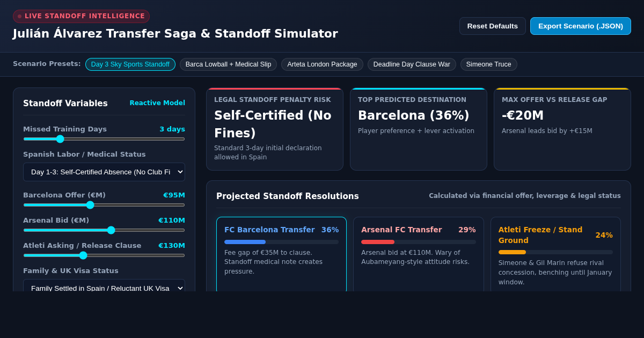Click the Top Predicted Destination card
Viewport: 644px width, 338px height.
(419, 129)
